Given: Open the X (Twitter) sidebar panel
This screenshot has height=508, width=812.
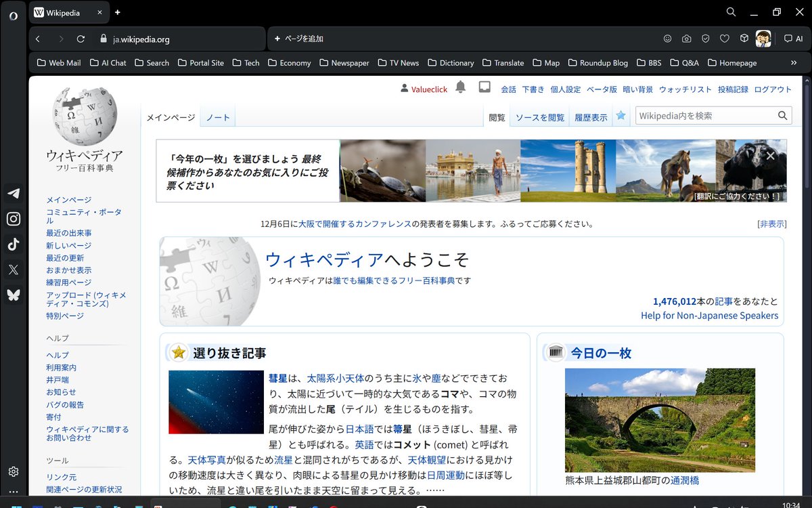Looking at the screenshot, I should pos(14,270).
